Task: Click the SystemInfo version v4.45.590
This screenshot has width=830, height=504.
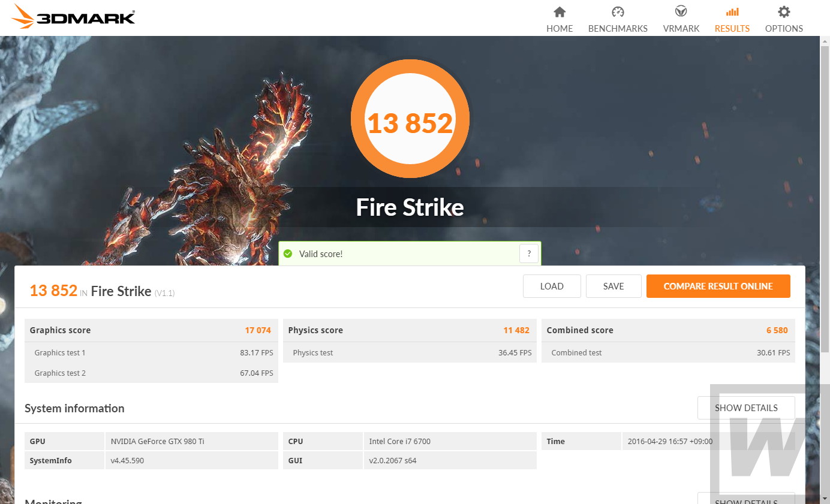Action: tap(127, 461)
